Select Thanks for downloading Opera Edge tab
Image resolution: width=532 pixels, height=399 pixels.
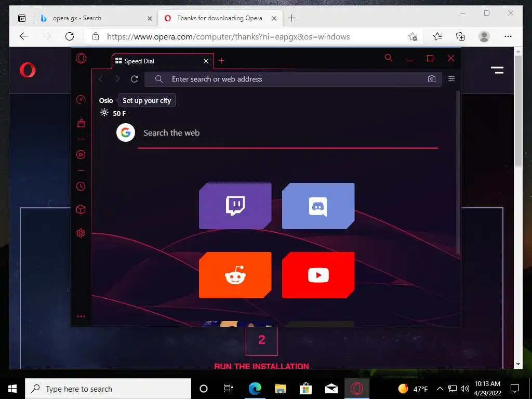(220, 18)
